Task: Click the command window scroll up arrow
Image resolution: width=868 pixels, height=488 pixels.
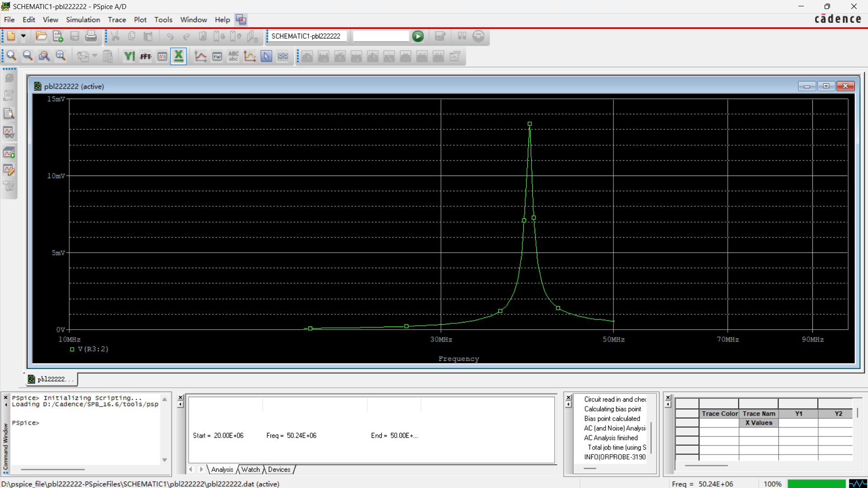Action: (x=165, y=399)
